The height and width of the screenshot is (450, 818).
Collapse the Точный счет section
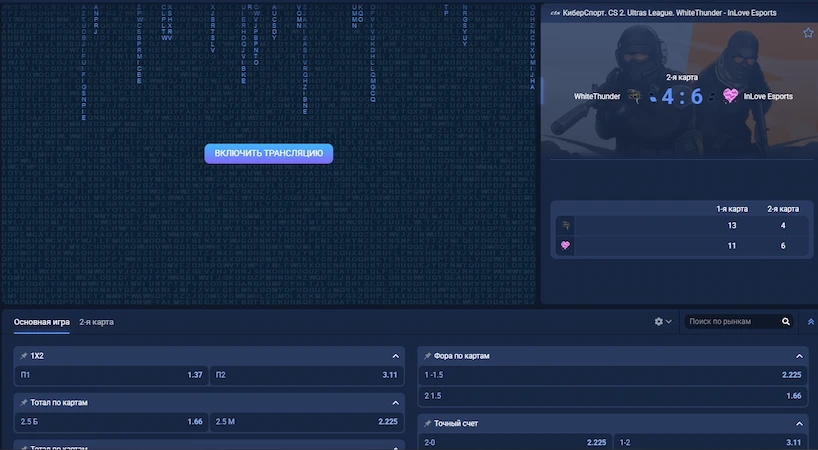pos(799,424)
